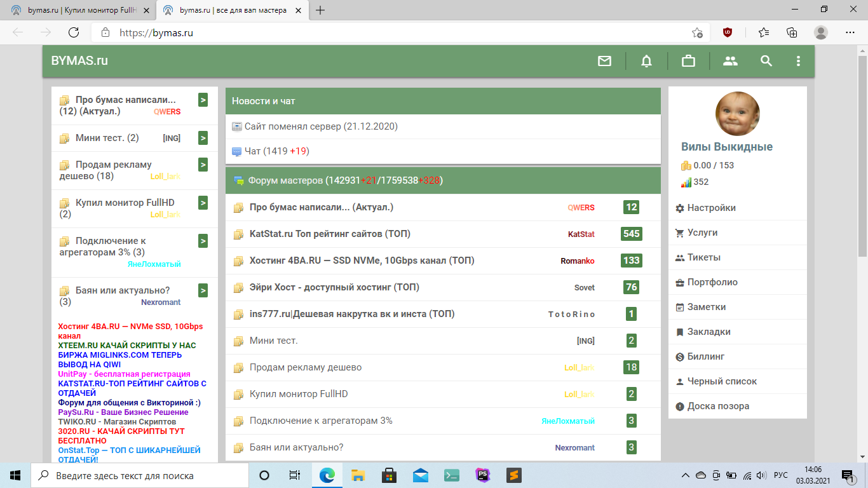Click the BYMAS.ru site logo

coord(79,61)
